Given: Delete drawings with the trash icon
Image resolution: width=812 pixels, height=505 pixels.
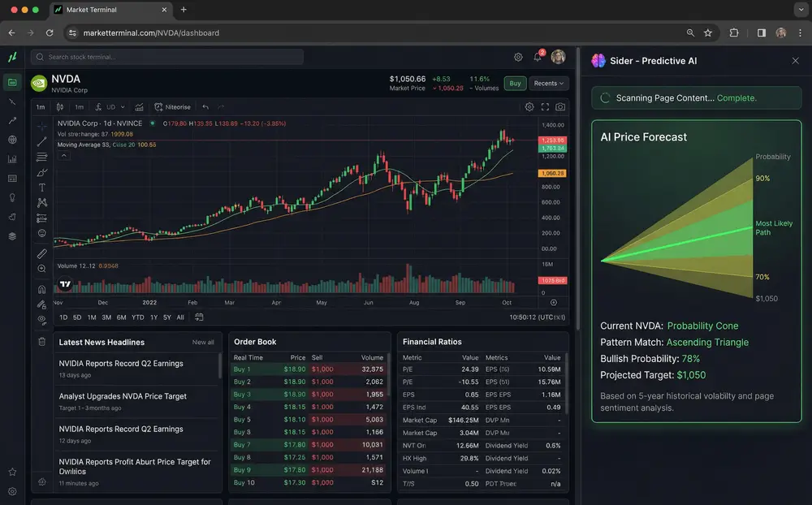Looking at the screenshot, I should click(x=42, y=341).
